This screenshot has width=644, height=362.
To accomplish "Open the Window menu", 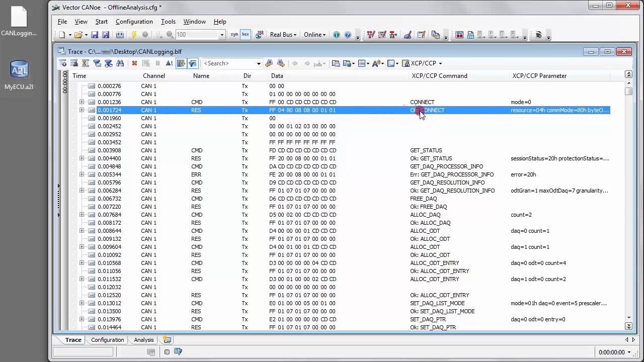I will click(x=194, y=22).
